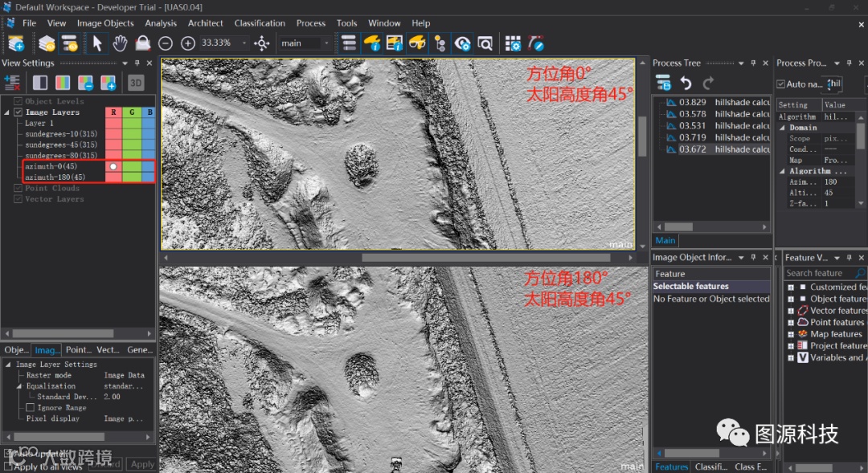Click the edit layer list icon in View Settings

click(12, 83)
